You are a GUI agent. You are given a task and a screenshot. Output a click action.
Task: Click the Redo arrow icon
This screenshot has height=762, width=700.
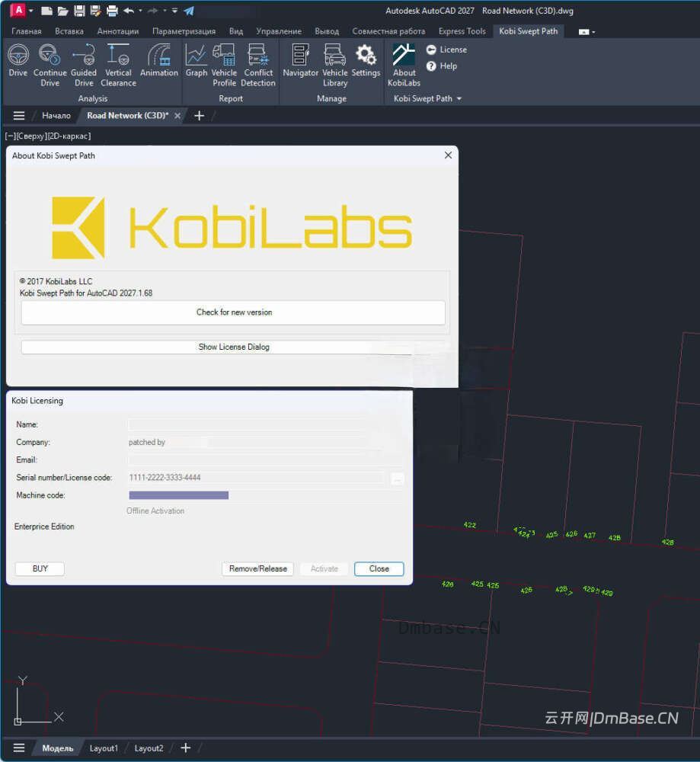coord(153,11)
